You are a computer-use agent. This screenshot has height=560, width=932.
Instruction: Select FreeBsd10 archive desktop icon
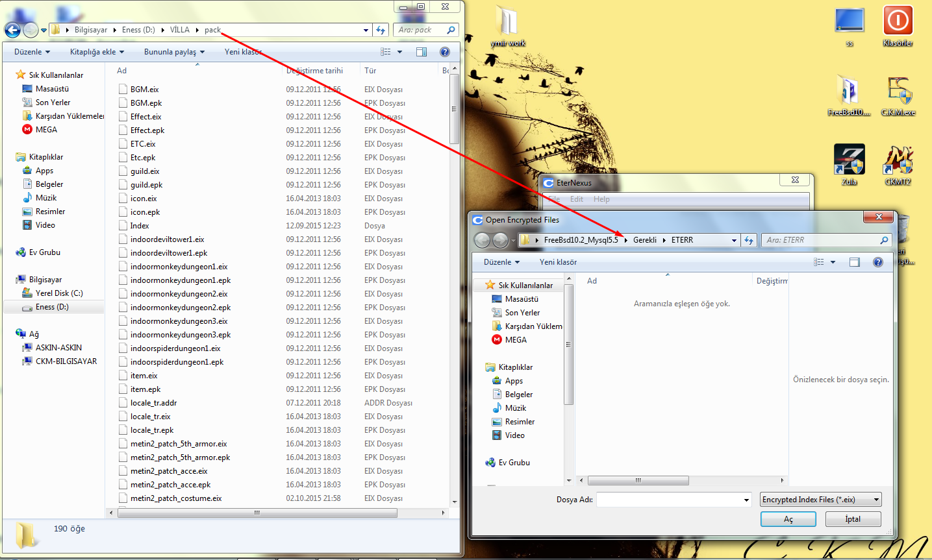coord(850,95)
